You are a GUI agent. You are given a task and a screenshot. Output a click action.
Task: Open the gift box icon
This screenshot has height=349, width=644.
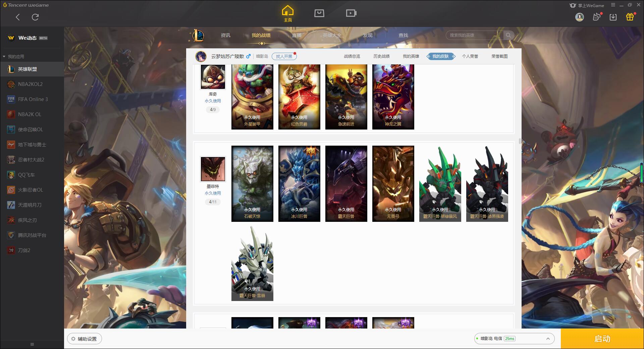coord(630,17)
